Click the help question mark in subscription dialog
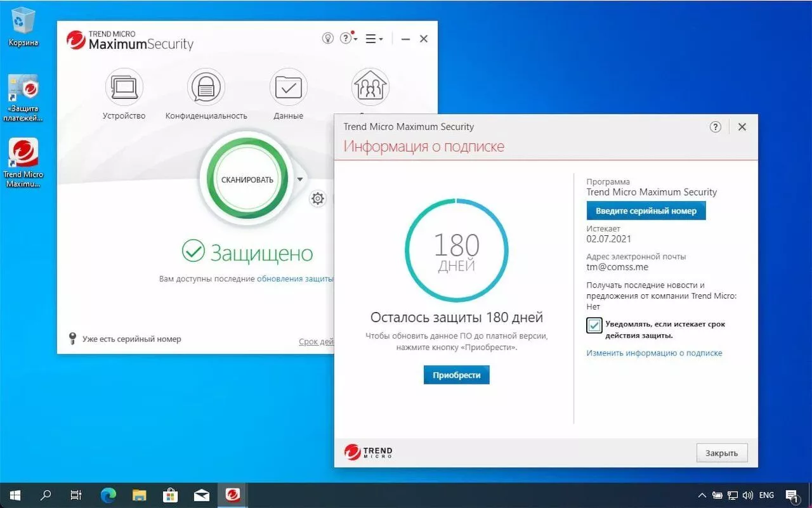Viewport: 812px width, 508px height. [x=715, y=127]
